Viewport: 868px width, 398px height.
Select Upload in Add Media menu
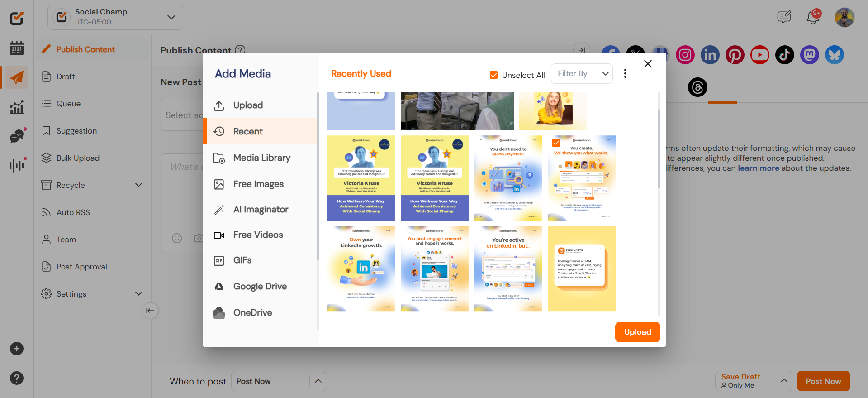point(260,105)
